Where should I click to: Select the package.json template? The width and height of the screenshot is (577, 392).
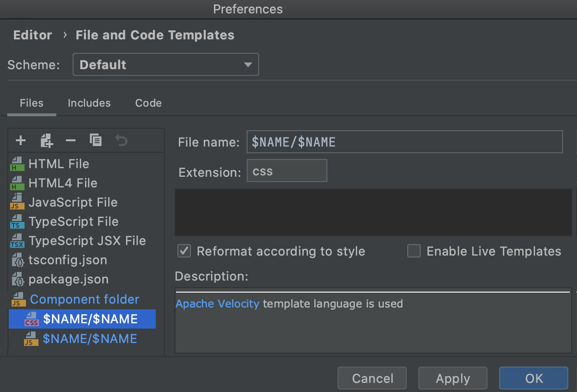(x=68, y=279)
